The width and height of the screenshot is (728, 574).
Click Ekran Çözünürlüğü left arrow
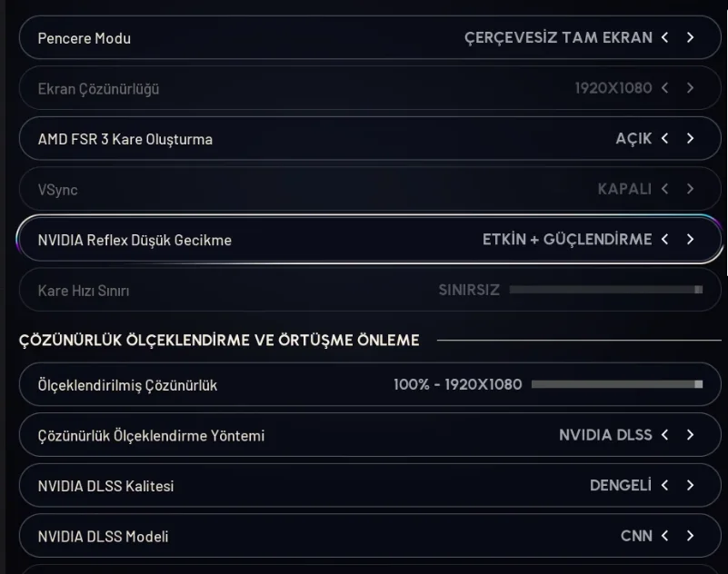coord(665,88)
